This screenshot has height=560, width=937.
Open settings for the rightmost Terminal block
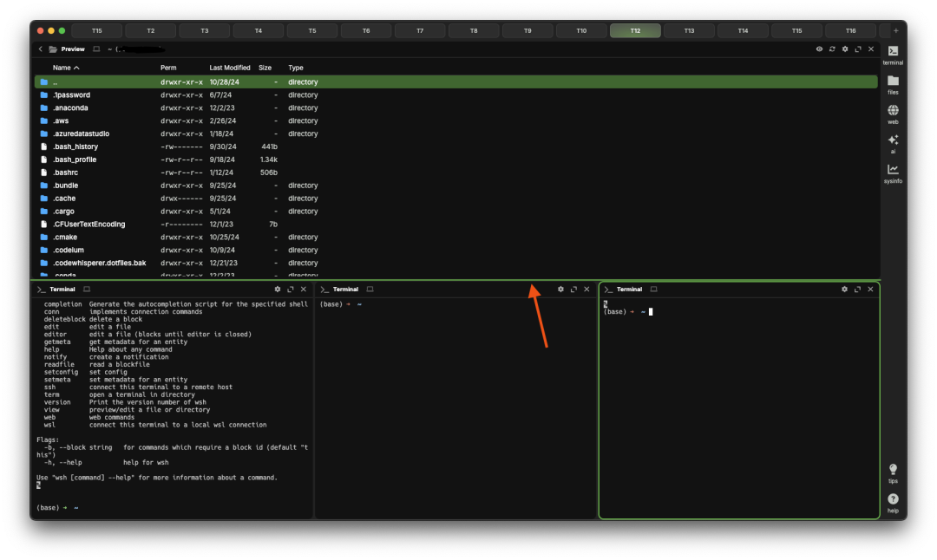(844, 289)
